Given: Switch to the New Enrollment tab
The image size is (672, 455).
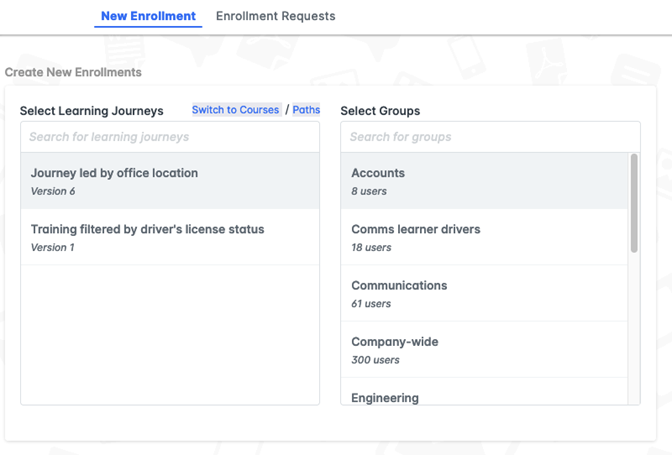Looking at the screenshot, I should click(148, 16).
